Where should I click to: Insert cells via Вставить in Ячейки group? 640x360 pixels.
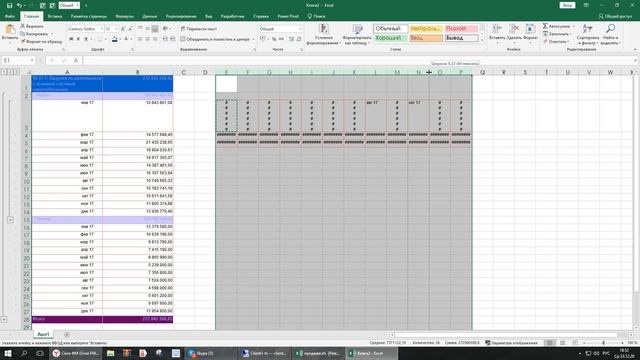(497, 33)
